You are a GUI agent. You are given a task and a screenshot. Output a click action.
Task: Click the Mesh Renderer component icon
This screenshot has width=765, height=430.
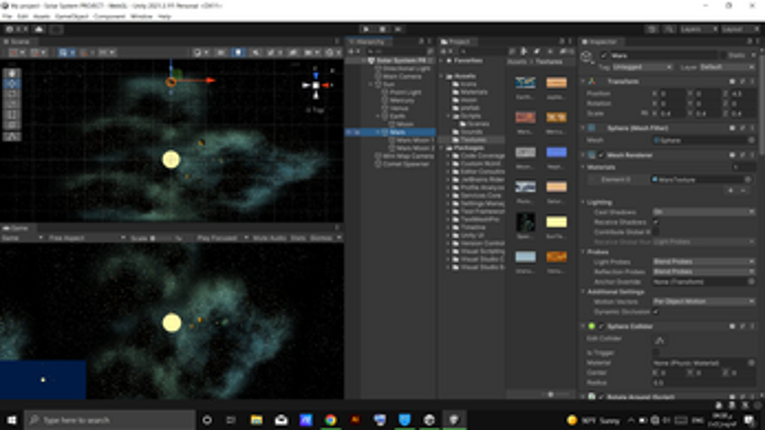(592, 155)
